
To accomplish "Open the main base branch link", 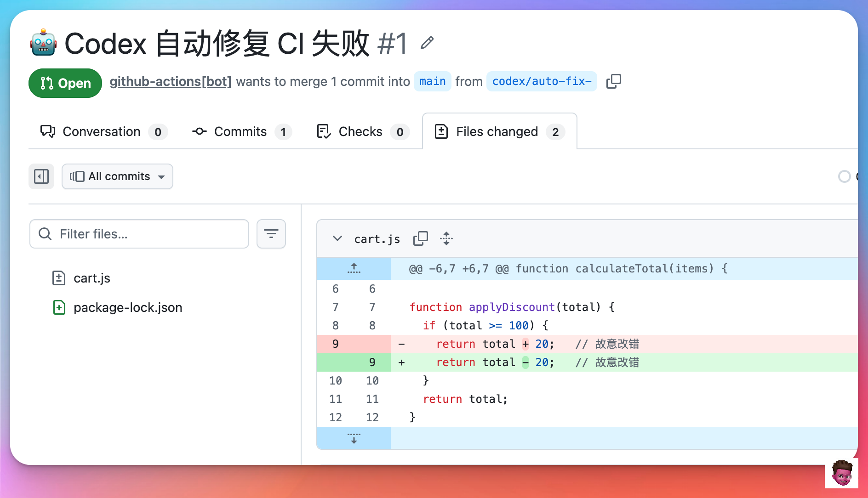I will pyautogui.click(x=433, y=81).
